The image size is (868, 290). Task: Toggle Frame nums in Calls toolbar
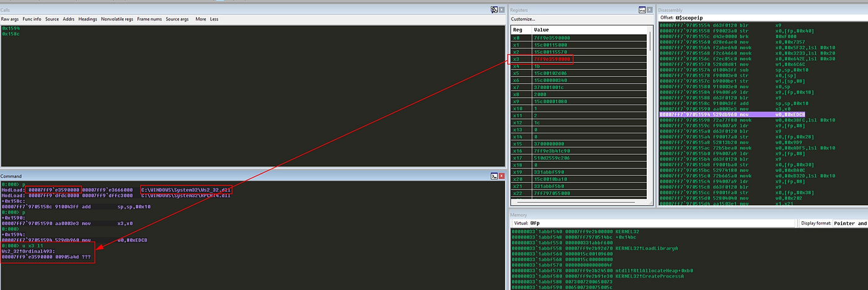pyautogui.click(x=149, y=19)
